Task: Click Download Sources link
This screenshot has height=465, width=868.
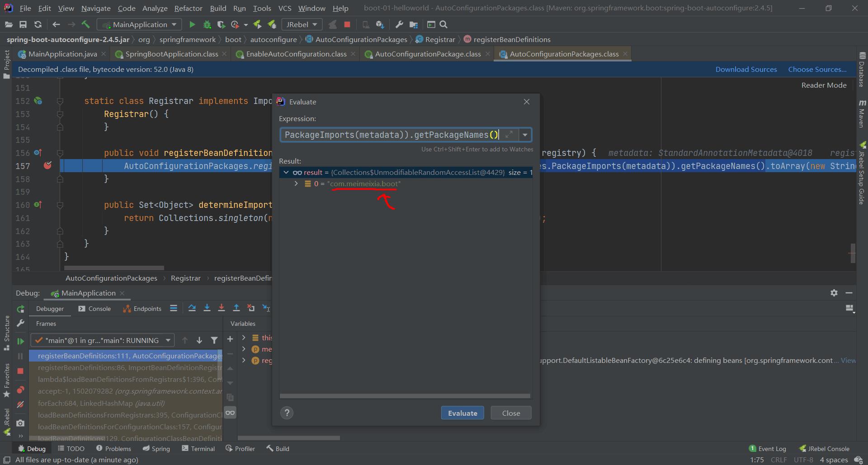Action: 746,69
